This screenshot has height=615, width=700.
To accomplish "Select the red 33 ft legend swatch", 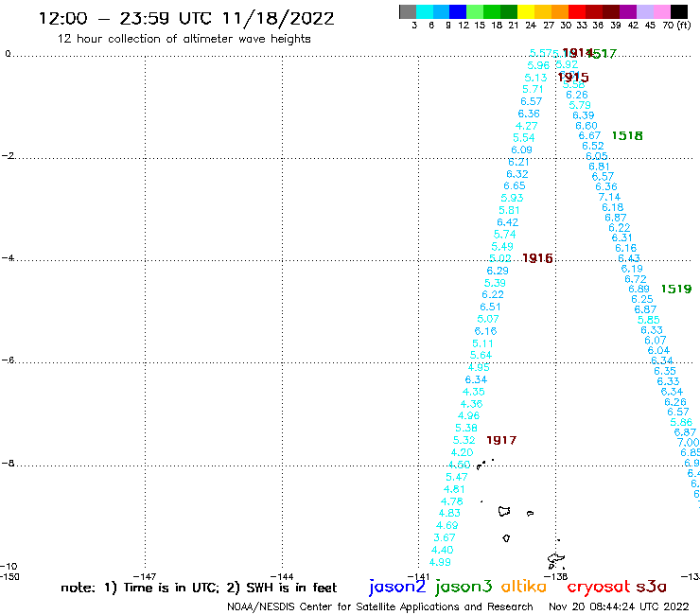I will pos(577,11).
